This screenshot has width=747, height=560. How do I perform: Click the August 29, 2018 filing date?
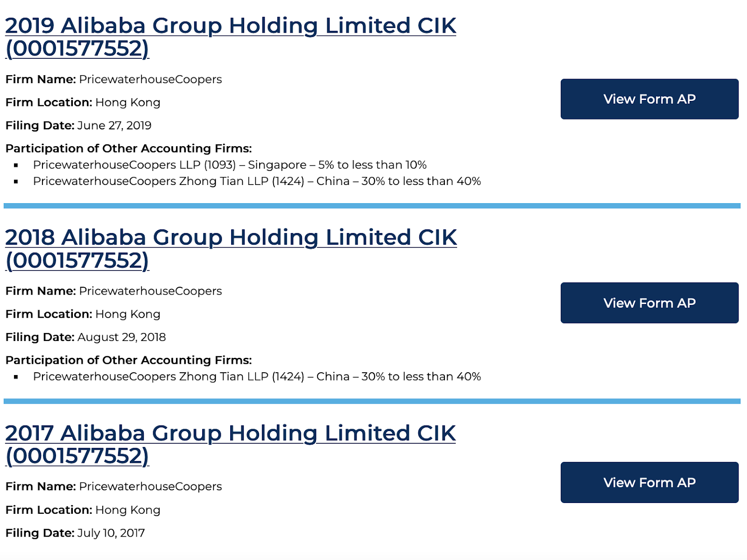pos(121,337)
